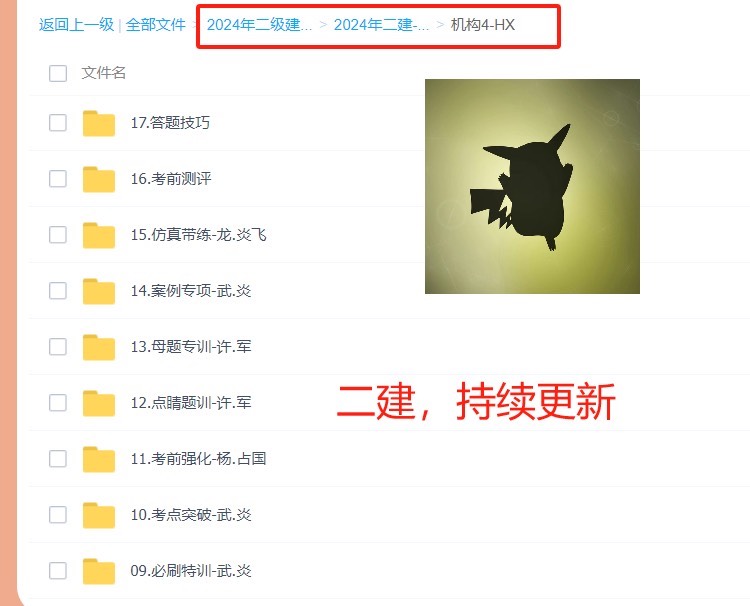The image size is (750, 606).
Task: Check the box for 17.答题技巧
Action: coord(58,122)
